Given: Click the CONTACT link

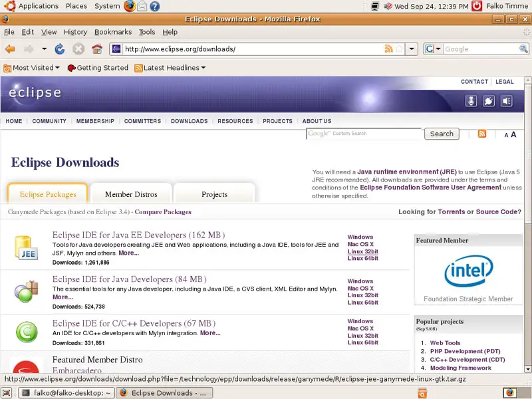Looking at the screenshot, I should 474,81.
